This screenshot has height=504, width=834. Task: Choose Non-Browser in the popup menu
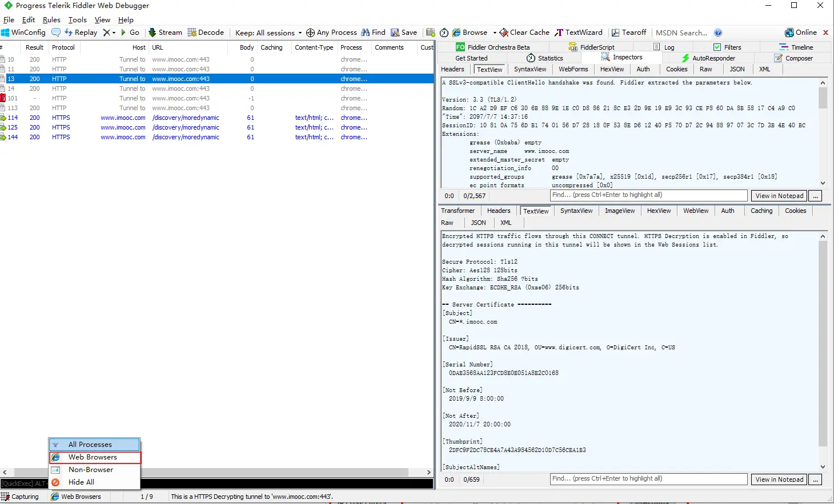click(x=94, y=470)
